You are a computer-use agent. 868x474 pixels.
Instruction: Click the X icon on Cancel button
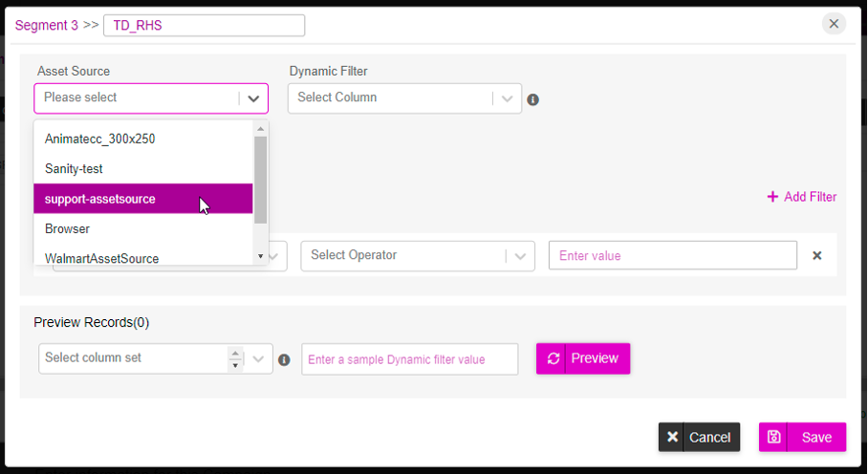(672, 437)
